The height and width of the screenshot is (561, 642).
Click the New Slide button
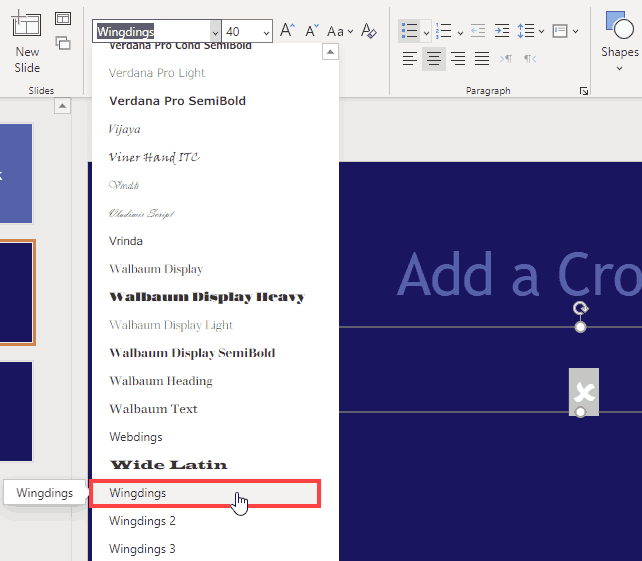27,42
